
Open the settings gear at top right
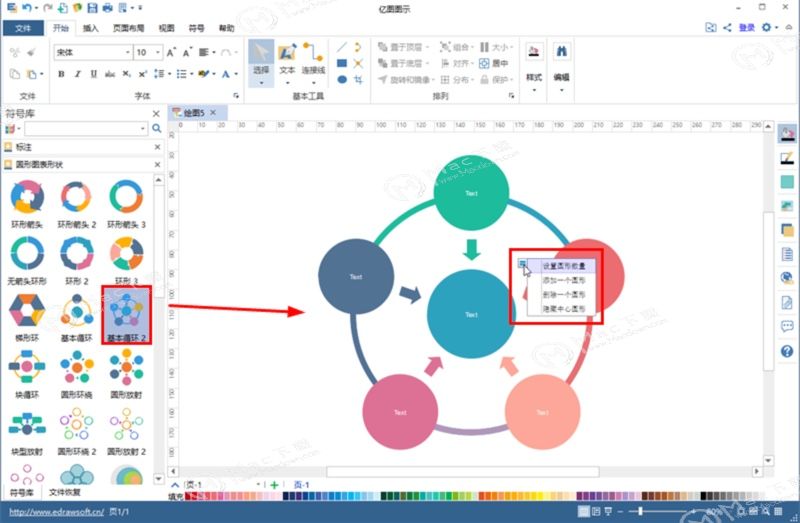(x=766, y=28)
